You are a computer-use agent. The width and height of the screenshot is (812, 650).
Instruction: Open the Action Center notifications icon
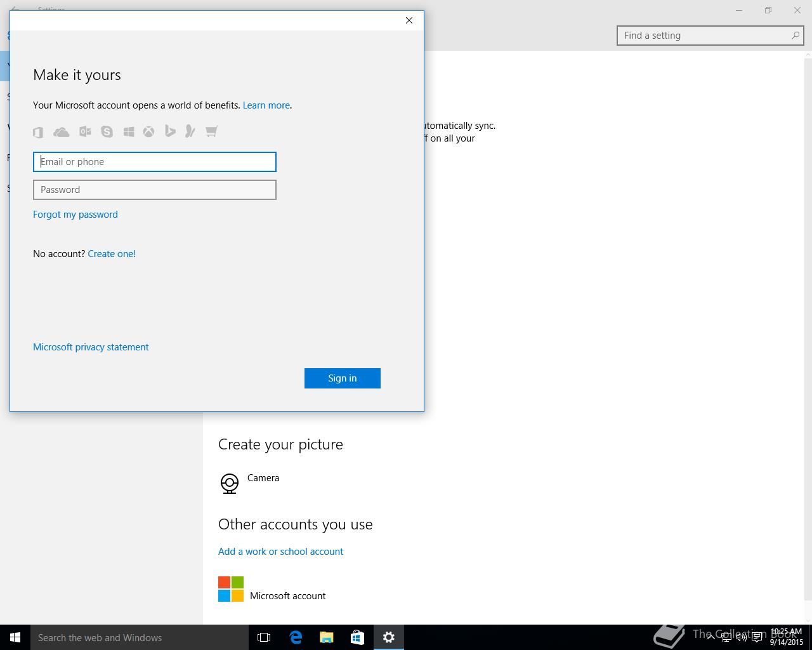pyautogui.click(x=757, y=637)
